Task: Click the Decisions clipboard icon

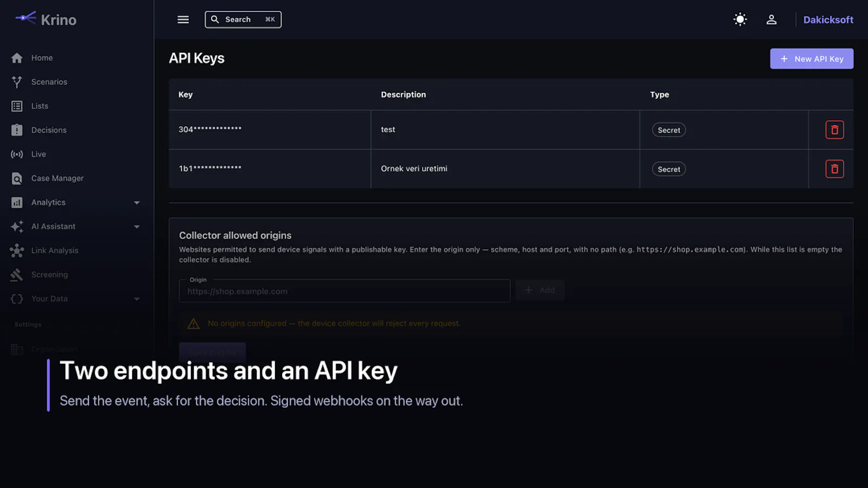Action: 17,130
